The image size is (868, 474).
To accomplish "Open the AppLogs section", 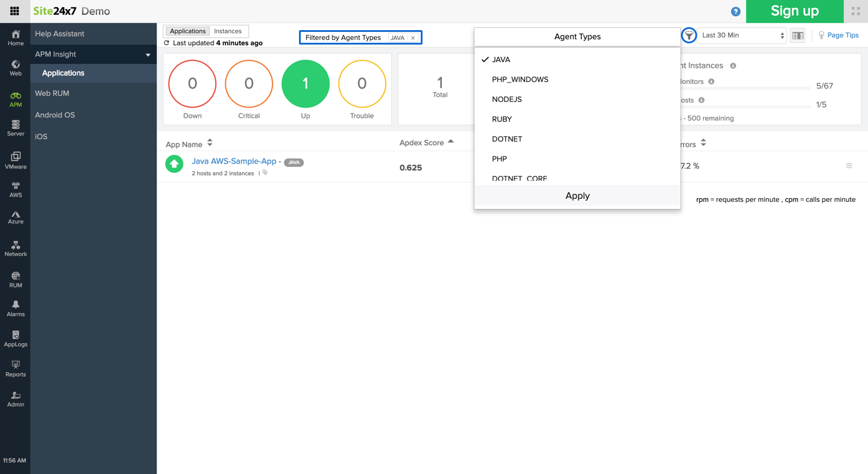I will tap(16, 339).
